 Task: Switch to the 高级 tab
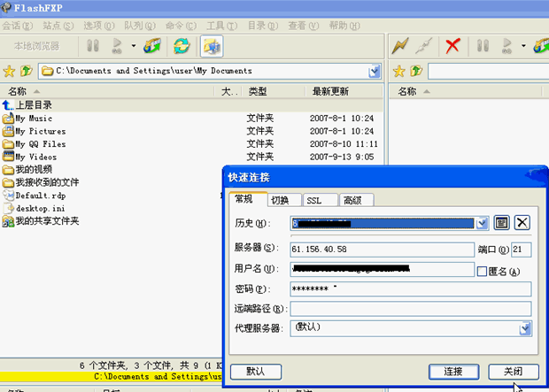pyautogui.click(x=357, y=200)
